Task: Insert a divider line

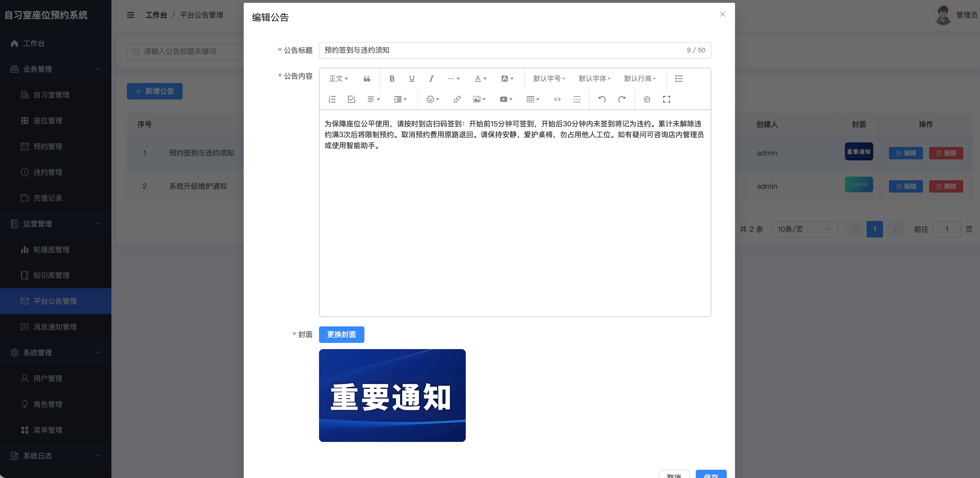Action: pyautogui.click(x=577, y=99)
